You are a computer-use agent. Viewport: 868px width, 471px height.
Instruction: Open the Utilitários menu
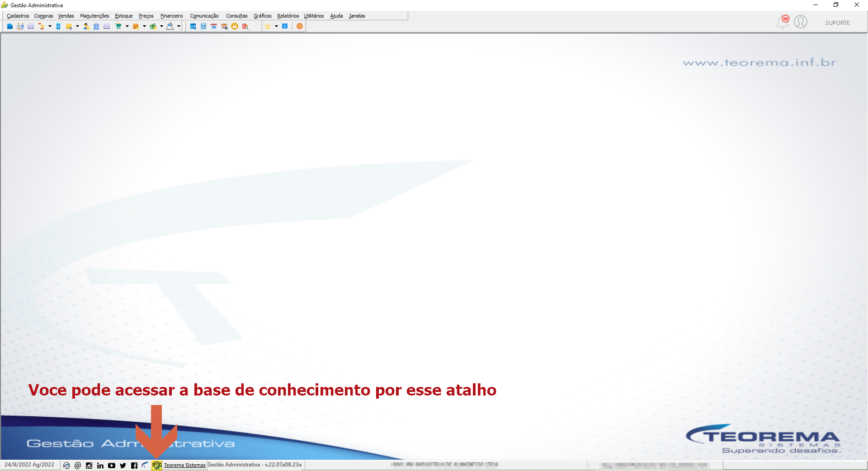pos(314,16)
